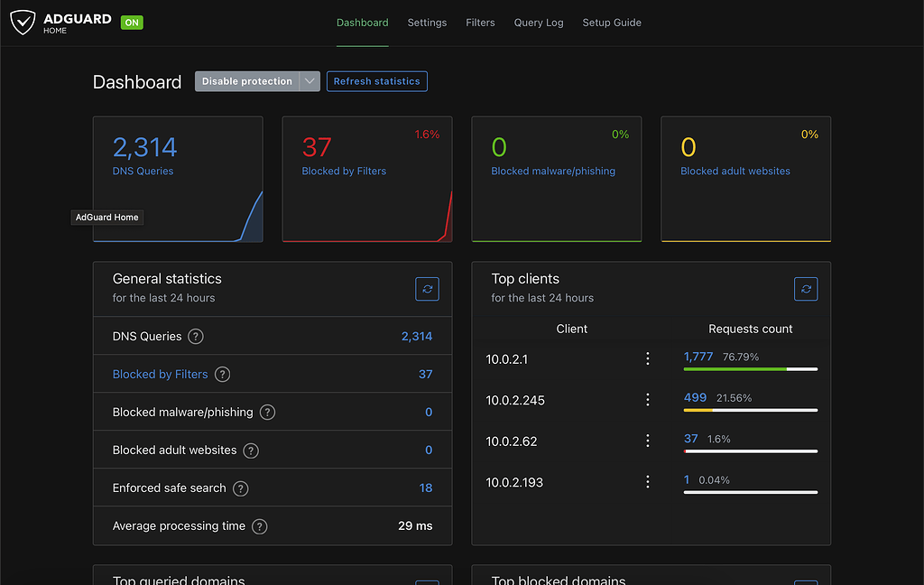Open the Enforced safe search help icon

pos(240,487)
